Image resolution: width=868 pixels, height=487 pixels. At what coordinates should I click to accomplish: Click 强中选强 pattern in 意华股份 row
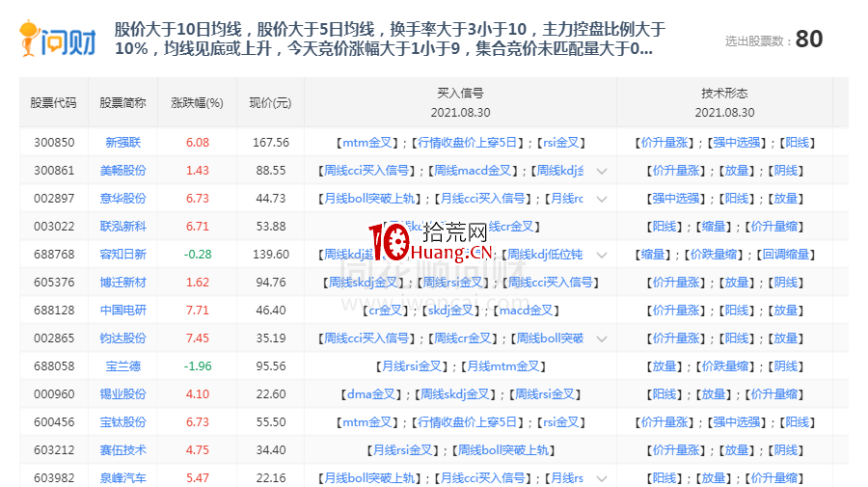[x=676, y=198]
